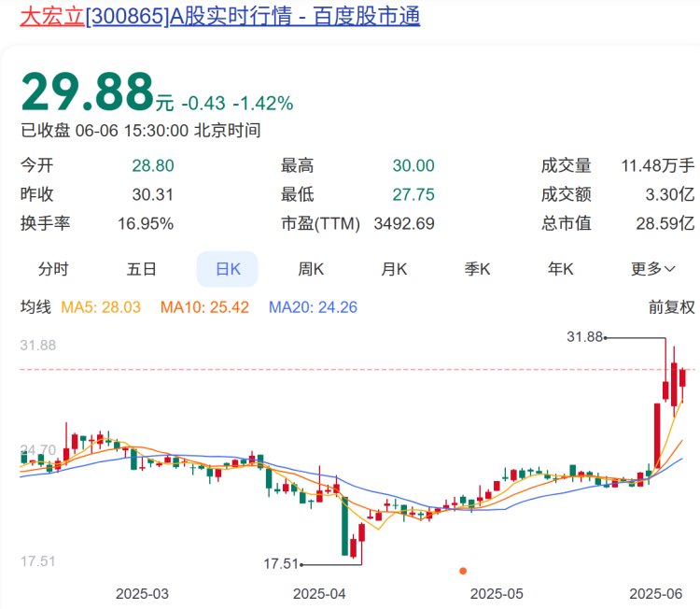Image resolution: width=700 pixels, height=609 pixels.
Task: Click the 最低 value 27.75
Action: click(x=413, y=195)
